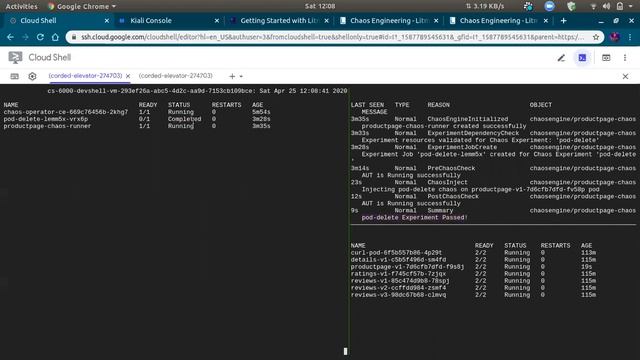Select the productpage-v1-7d6cfb7dfd-f9s8j pod name
The width and height of the screenshot is (640, 360).
[x=407, y=267]
